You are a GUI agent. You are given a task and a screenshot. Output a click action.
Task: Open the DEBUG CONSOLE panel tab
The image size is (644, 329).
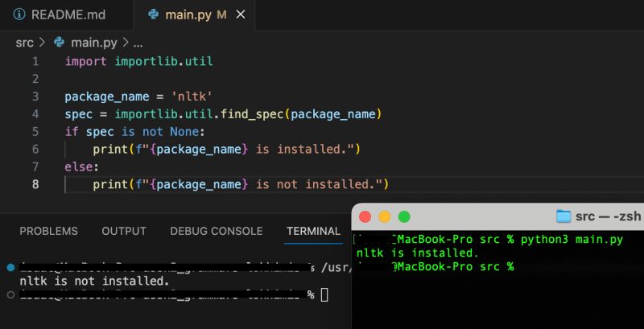217,232
